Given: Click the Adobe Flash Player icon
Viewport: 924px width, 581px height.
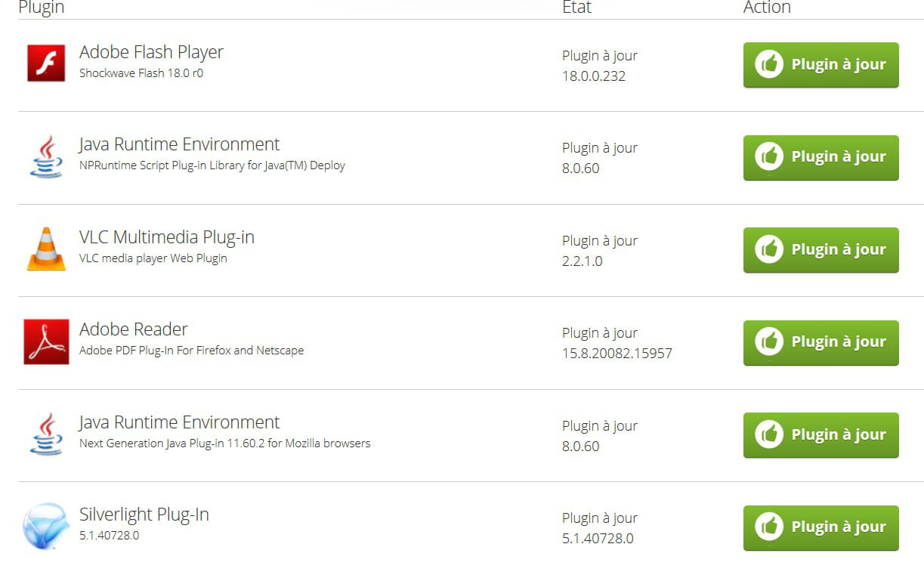Looking at the screenshot, I should click(46, 63).
